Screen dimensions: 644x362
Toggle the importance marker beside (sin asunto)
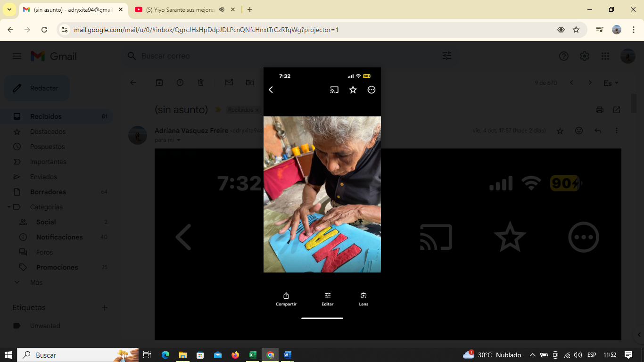218,110
